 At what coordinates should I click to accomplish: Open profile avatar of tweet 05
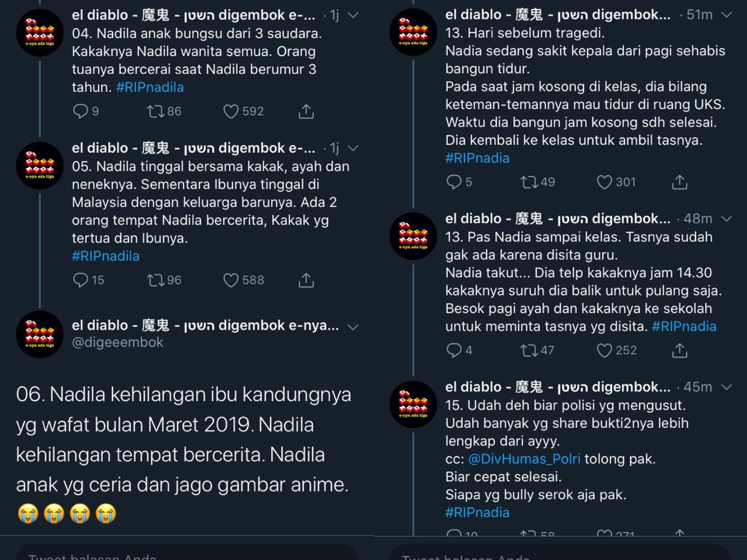coord(40,166)
